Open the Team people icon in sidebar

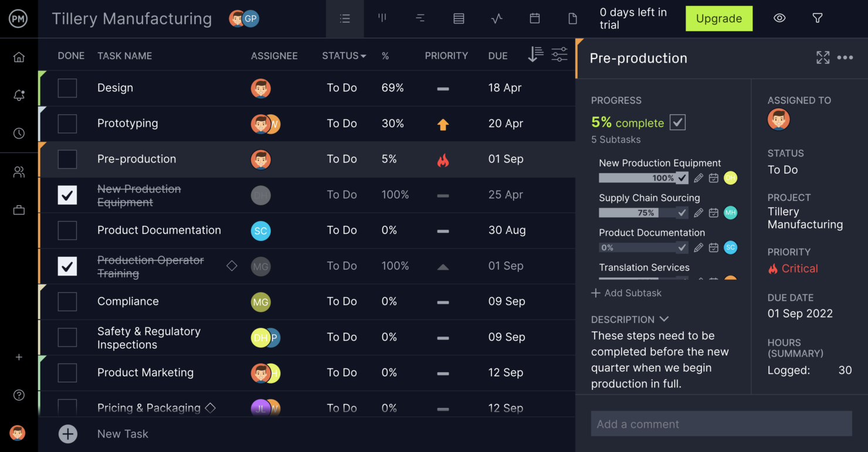[x=19, y=172]
